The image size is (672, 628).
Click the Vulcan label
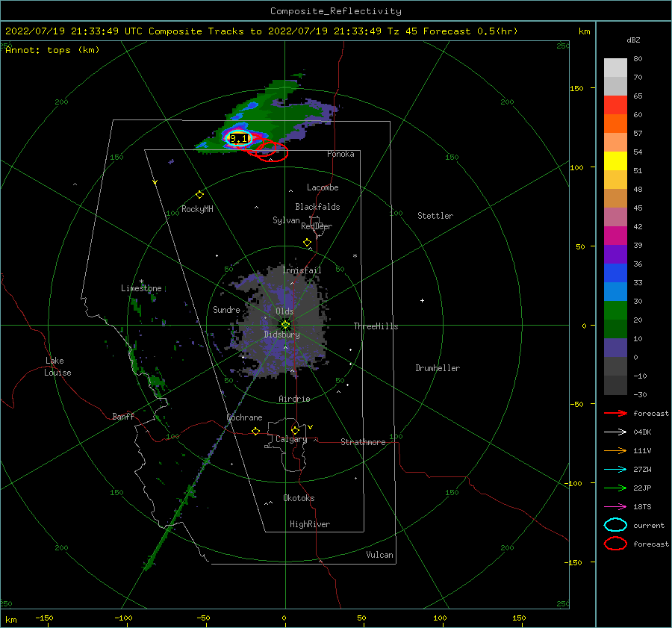tap(380, 555)
